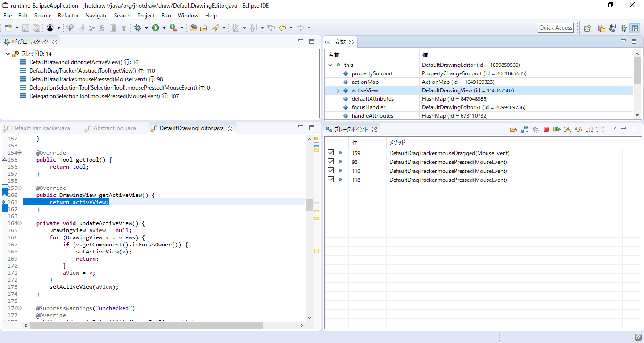644x343 pixels.
Task: Click the Open Type folder icon
Action: click(x=193, y=28)
